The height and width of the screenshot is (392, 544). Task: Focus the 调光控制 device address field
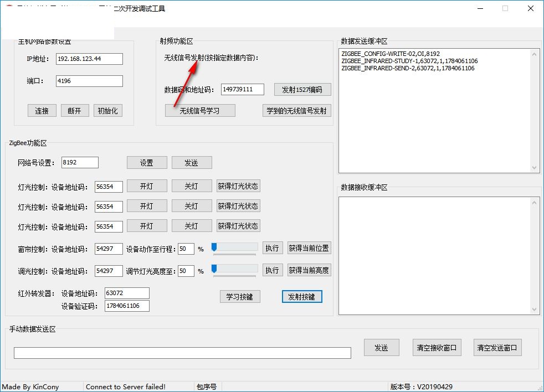click(x=109, y=271)
